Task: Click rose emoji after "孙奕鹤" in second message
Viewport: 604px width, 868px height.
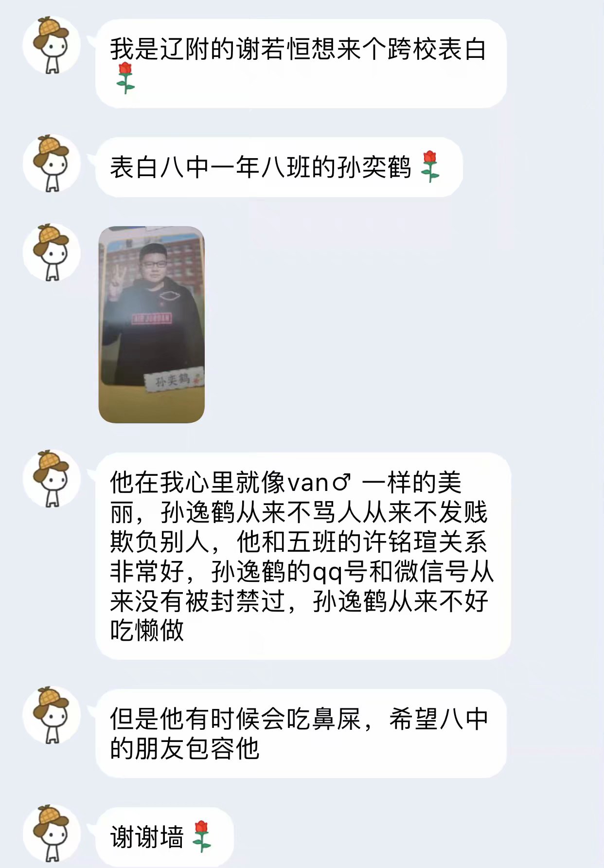Action: tap(430, 167)
